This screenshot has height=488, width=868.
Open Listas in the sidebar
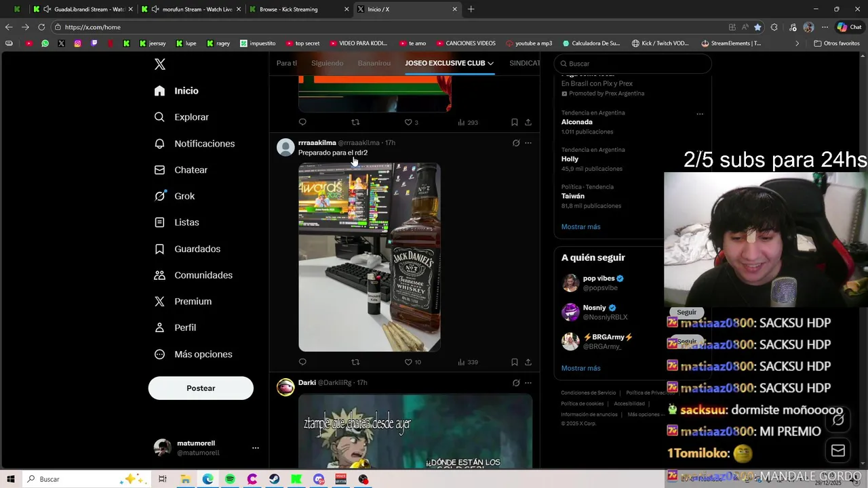click(x=176, y=222)
